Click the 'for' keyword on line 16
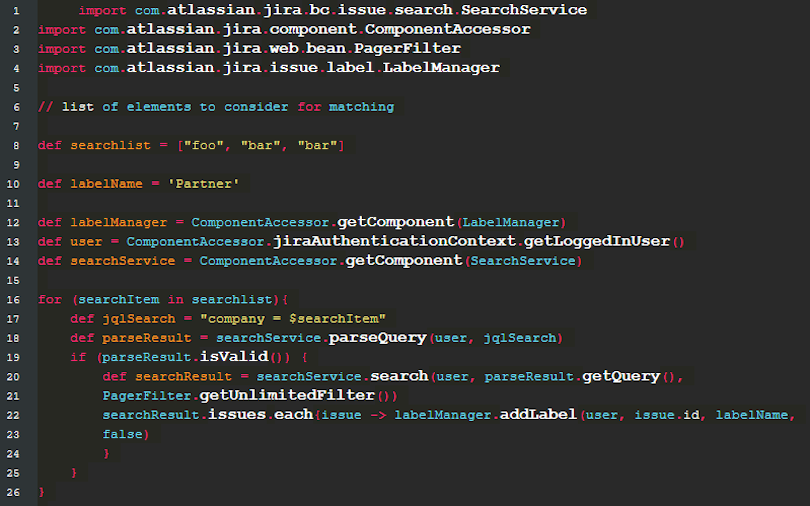The image size is (810, 506). (x=50, y=299)
